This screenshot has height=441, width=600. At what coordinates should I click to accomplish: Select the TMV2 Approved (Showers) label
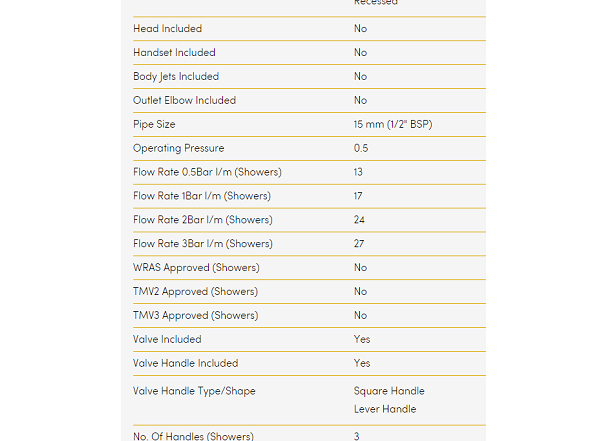[x=195, y=292]
